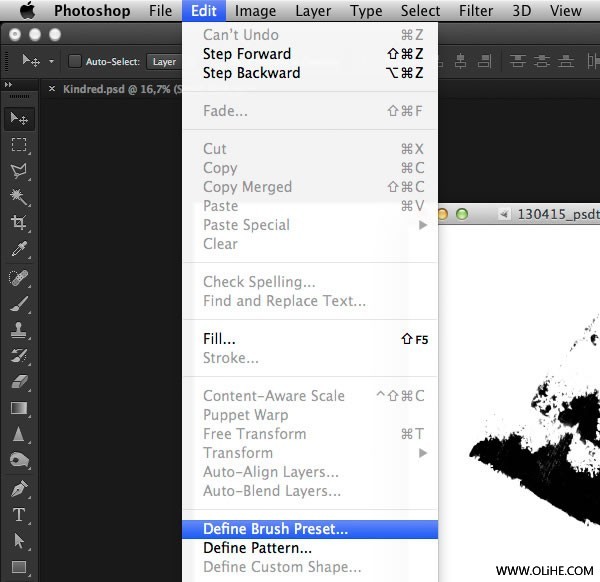Image resolution: width=600 pixels, height=582 pixels.
Task: Choose Define Pattern...
Action: pyautogui.click(x=310, y=548)
